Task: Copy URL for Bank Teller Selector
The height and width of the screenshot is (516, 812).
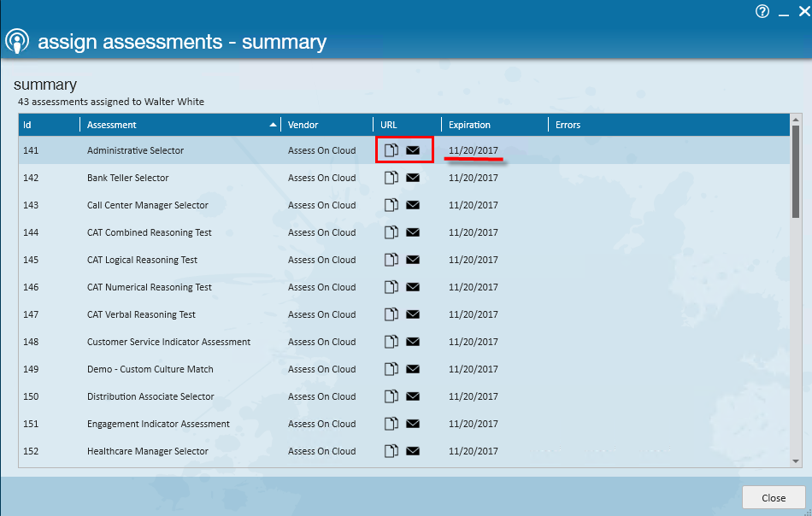Action: coord(391,178)
